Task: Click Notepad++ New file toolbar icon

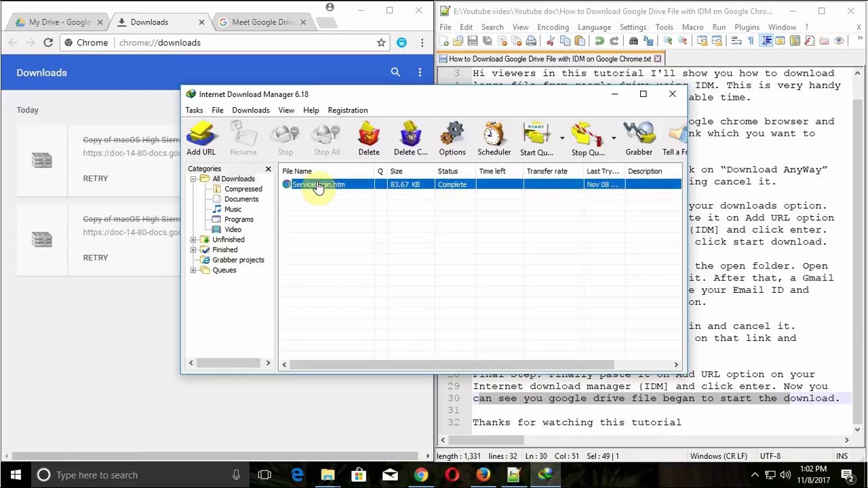Action: (x=445, y=41)
